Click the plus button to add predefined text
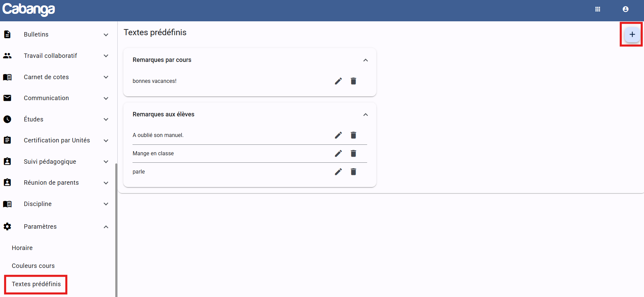 [x=632, y=35]
